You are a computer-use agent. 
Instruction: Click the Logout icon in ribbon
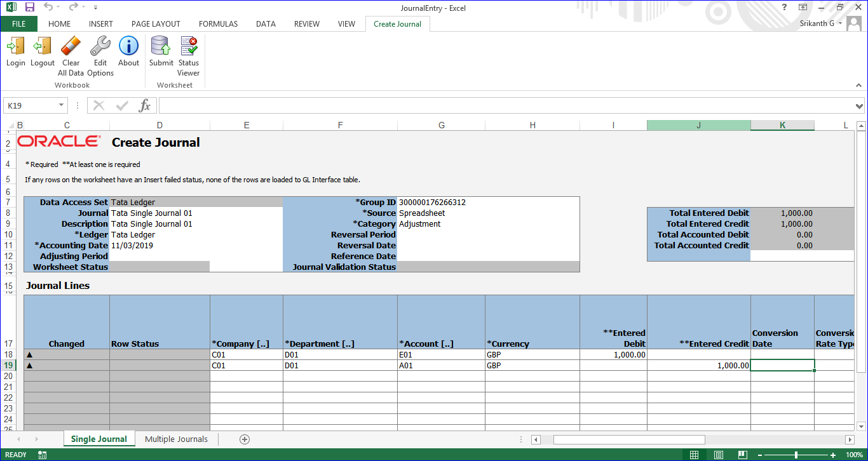[x=43, y=46]
